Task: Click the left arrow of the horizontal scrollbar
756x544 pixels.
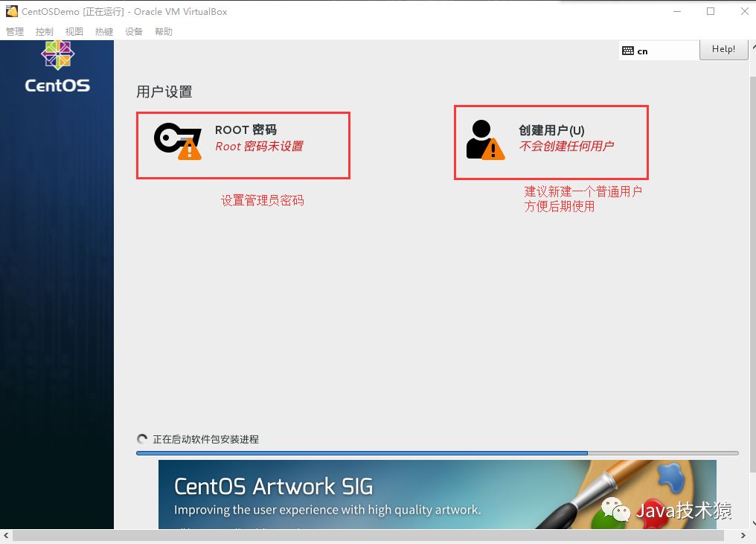Action: click(x=6, y=536)
